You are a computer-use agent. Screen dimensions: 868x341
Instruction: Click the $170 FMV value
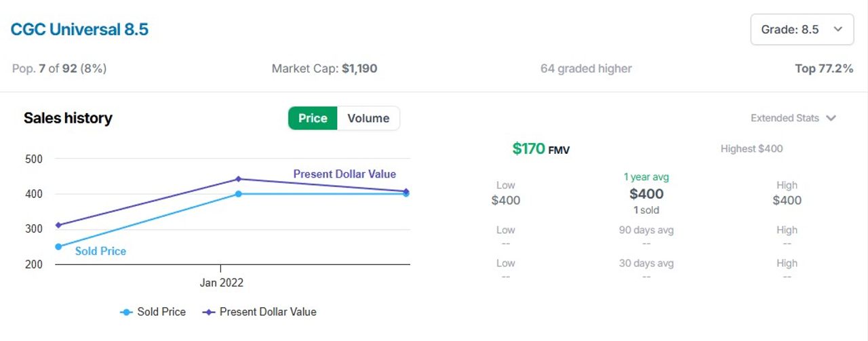coord(541,148)
